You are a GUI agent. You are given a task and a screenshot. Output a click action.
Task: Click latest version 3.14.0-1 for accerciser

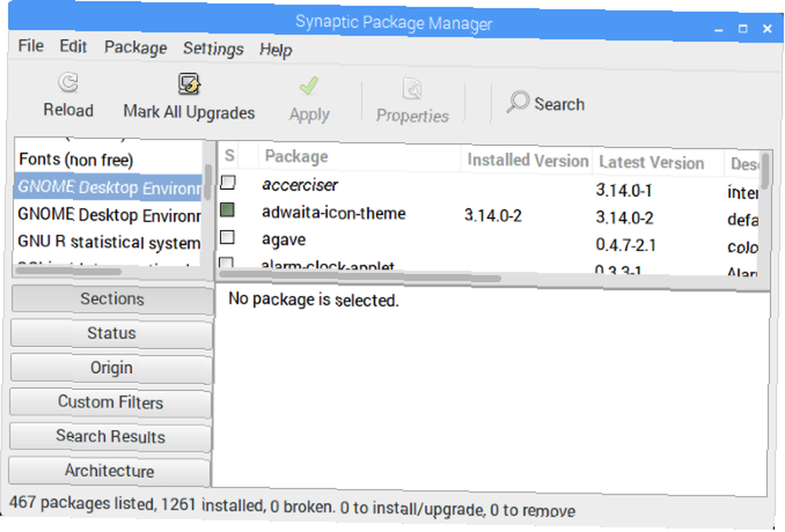pyautogui.click(x=624, y=190)
